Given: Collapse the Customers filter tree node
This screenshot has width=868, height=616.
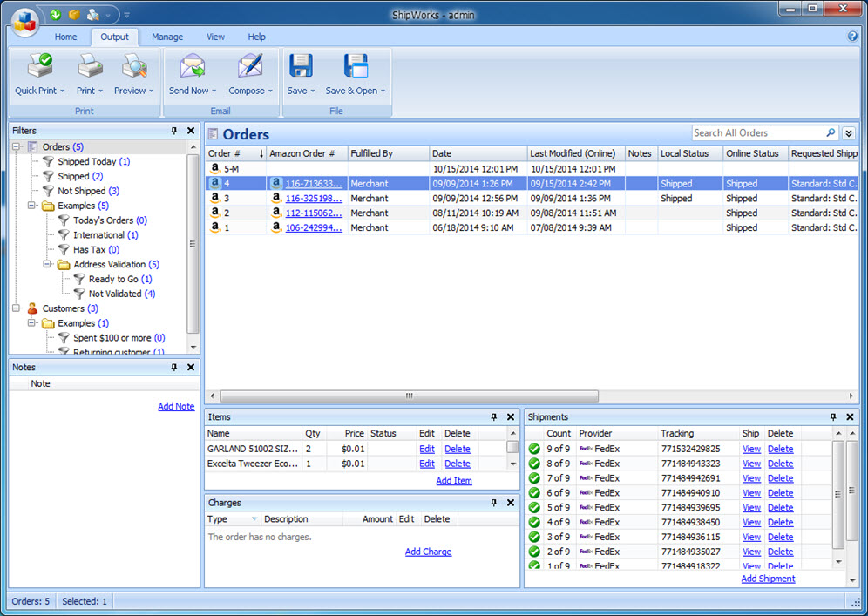Looking at the screenshot, I should click(17, 308).
